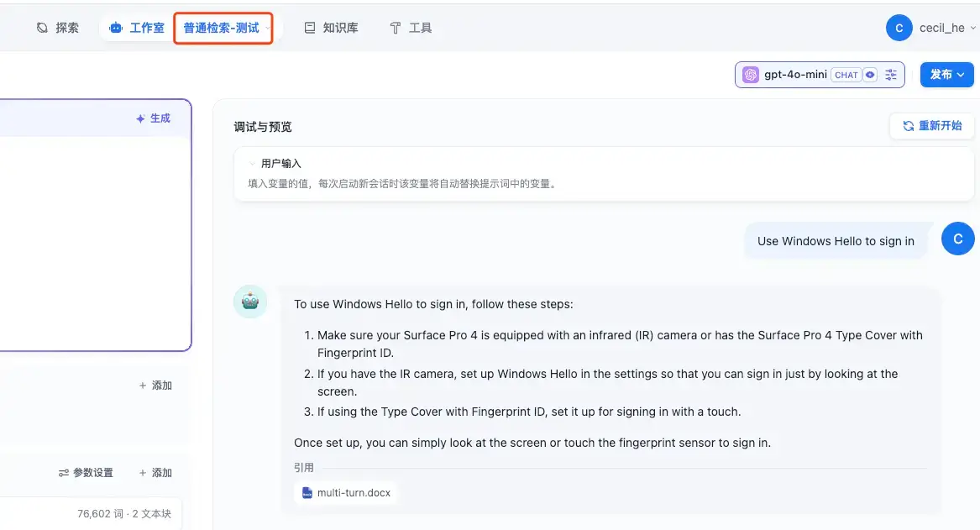The height and width of the screenshot is (530, 980).
Task: Click the gpt-4o-mini model logo icon
Action: [750, 75]
